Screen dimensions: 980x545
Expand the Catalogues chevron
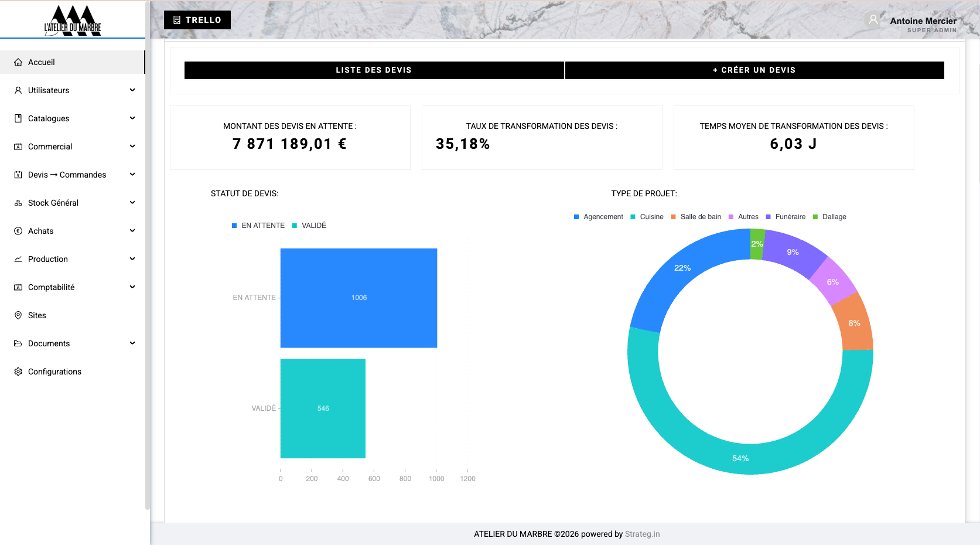[x=132, y=118]
